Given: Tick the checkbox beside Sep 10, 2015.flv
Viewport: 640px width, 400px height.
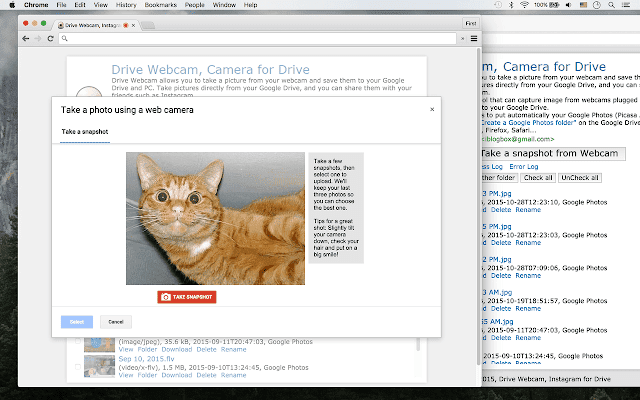Looking at the screenshot, I should coord(78,367).
